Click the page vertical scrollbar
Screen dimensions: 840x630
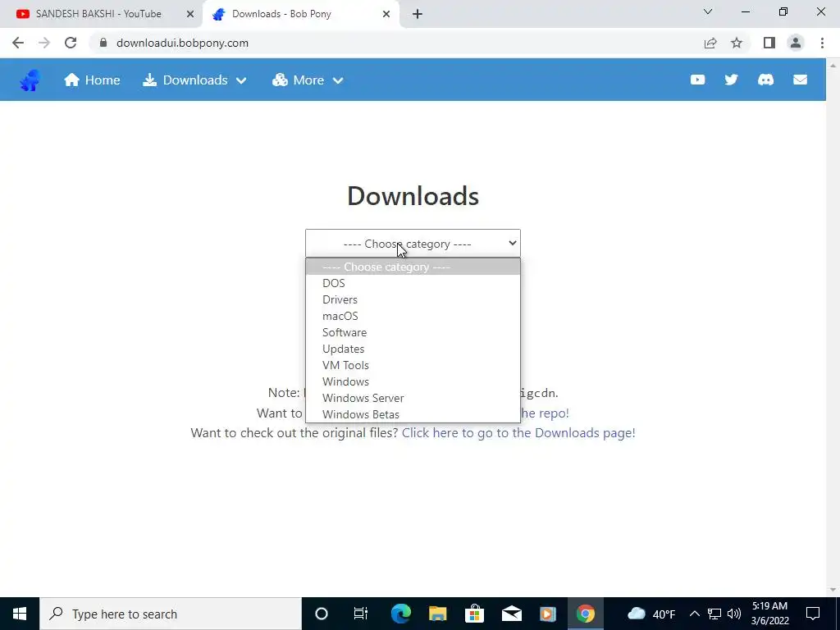(833, 327)
